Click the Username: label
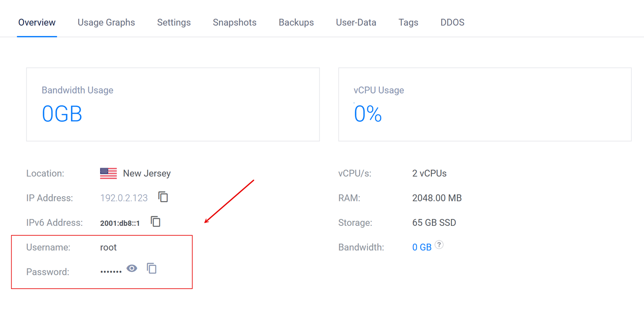This screenshot has width=644, height=313. point(48,247)
